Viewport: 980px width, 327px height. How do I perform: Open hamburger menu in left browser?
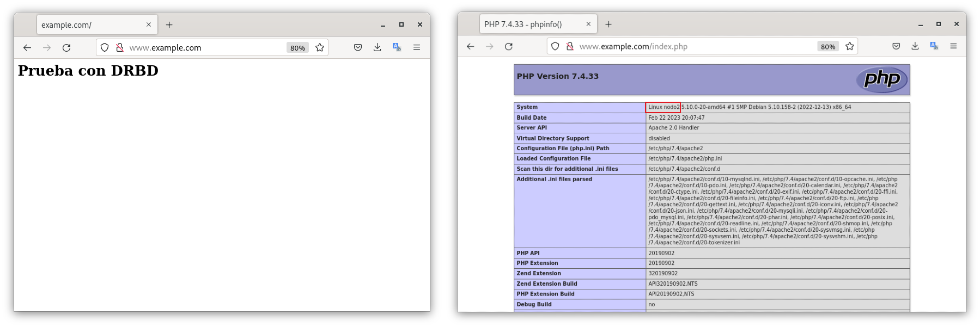tap(417, 48)
